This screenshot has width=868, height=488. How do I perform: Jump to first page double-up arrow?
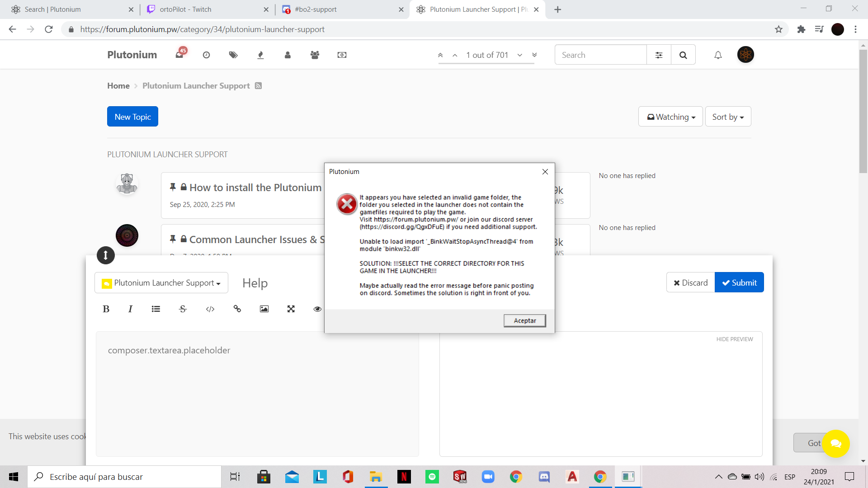pos(440,55)
